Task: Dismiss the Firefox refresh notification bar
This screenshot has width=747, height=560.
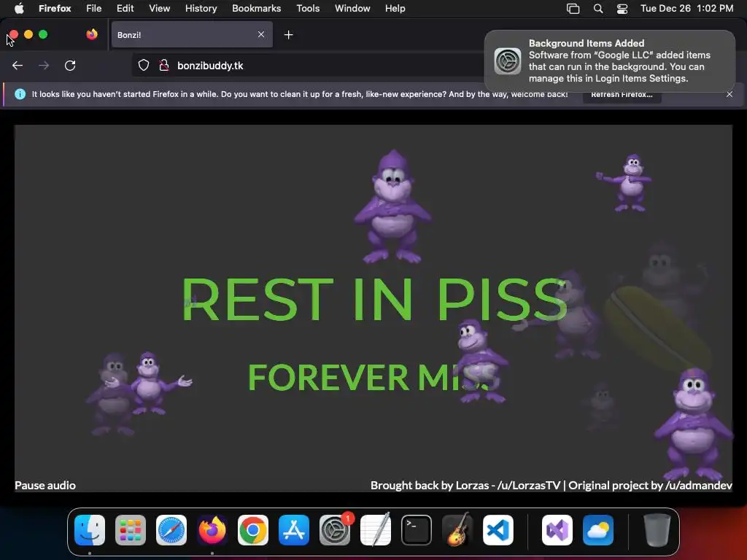Action: (729, 94)
